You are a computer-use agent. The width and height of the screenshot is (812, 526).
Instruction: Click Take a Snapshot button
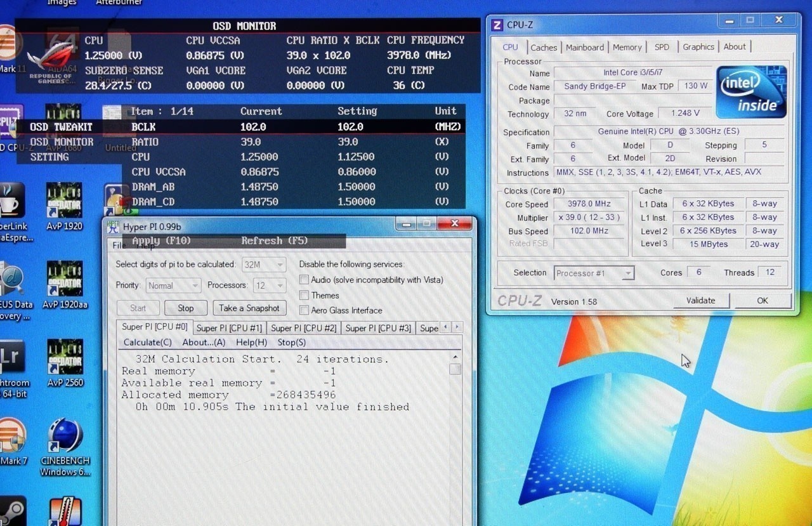click(249, 308)
